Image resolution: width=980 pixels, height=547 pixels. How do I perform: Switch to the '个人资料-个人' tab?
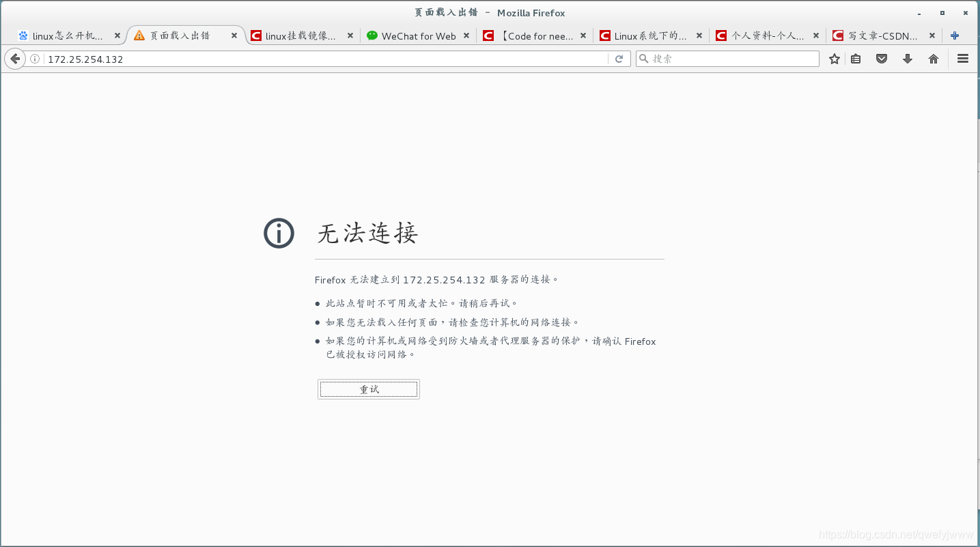pos(766,36)
